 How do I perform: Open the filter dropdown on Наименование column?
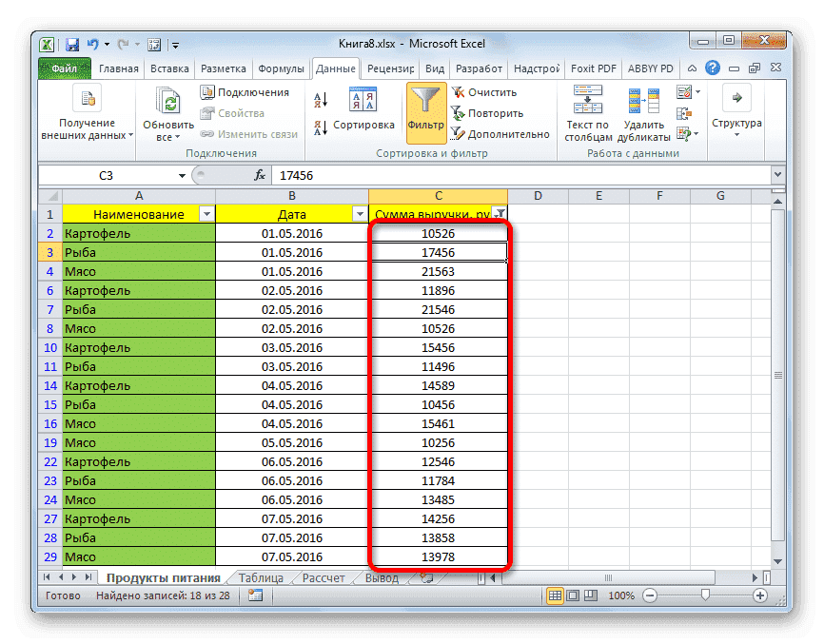[x=207, y=213]
